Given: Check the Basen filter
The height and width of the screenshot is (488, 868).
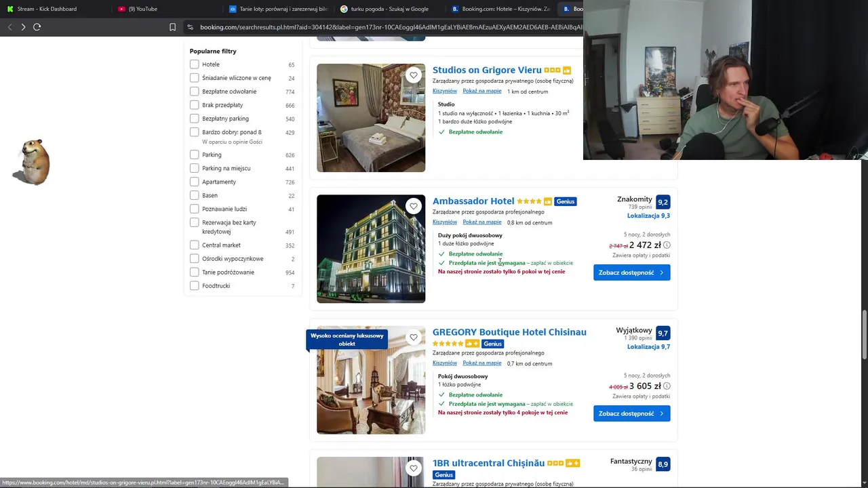Looking at the screenshot, I should tap(195, 195).
